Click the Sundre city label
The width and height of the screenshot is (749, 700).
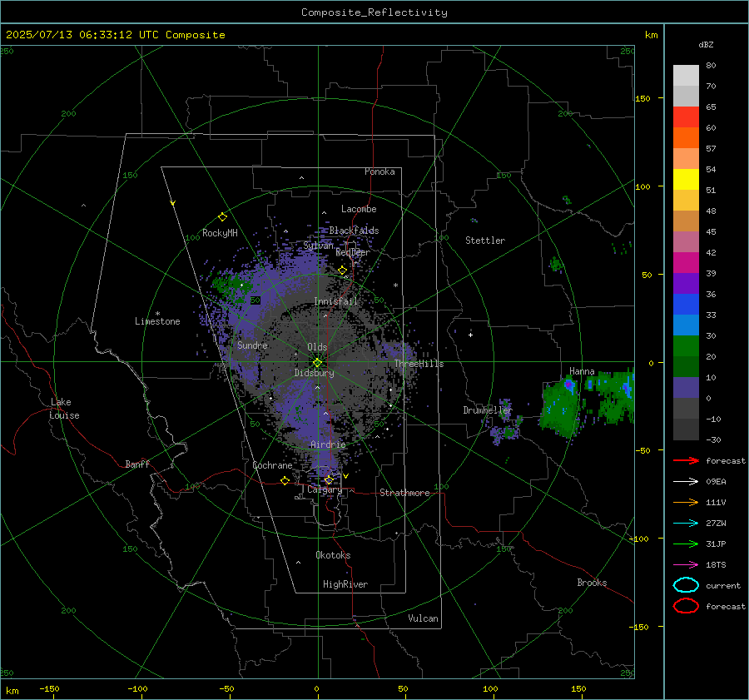tap(252, 345)
